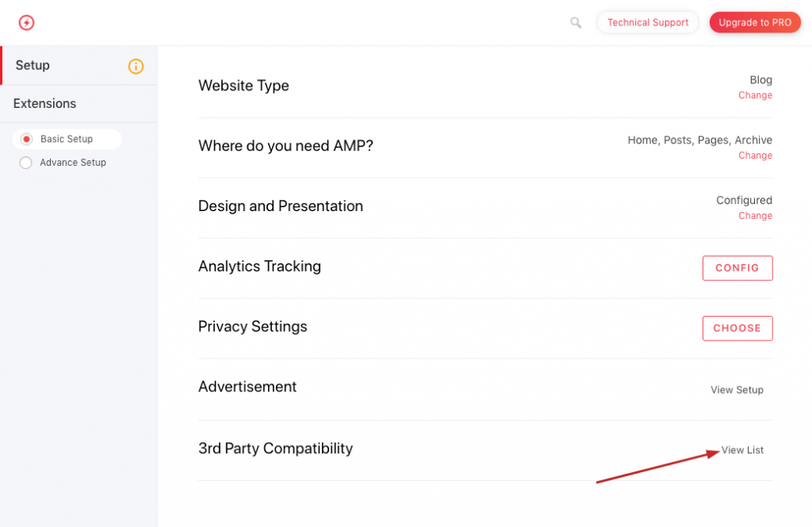This screenshot has height=527, width=812.
Task: Click the 3rd Party Compatibility heading
Action: (x=275, y=448)
